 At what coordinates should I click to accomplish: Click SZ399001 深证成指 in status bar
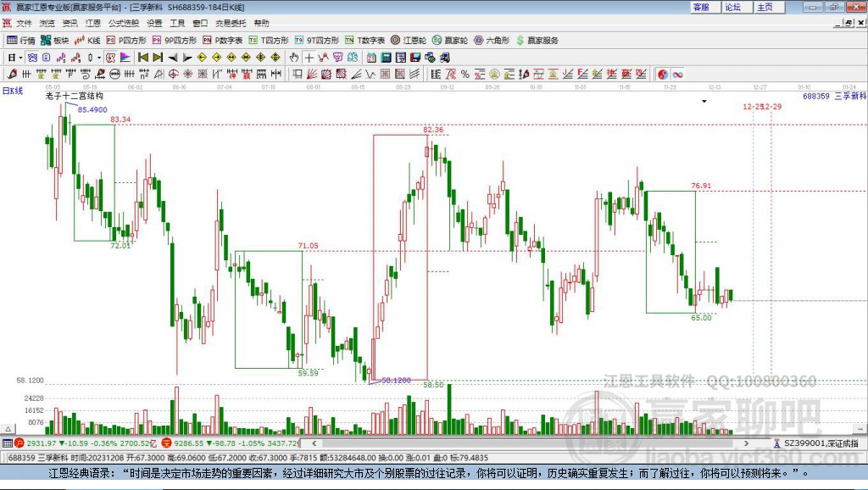click(x=815, y=443)
